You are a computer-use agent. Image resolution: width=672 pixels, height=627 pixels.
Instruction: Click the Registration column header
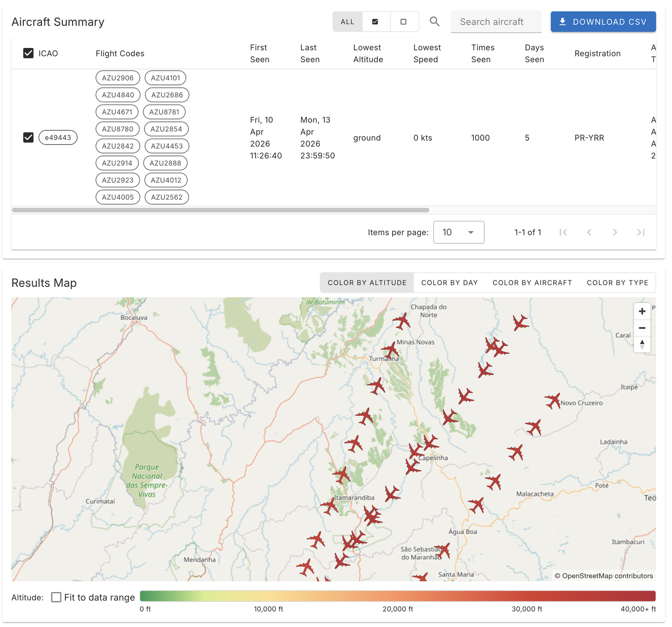point(597,53)
